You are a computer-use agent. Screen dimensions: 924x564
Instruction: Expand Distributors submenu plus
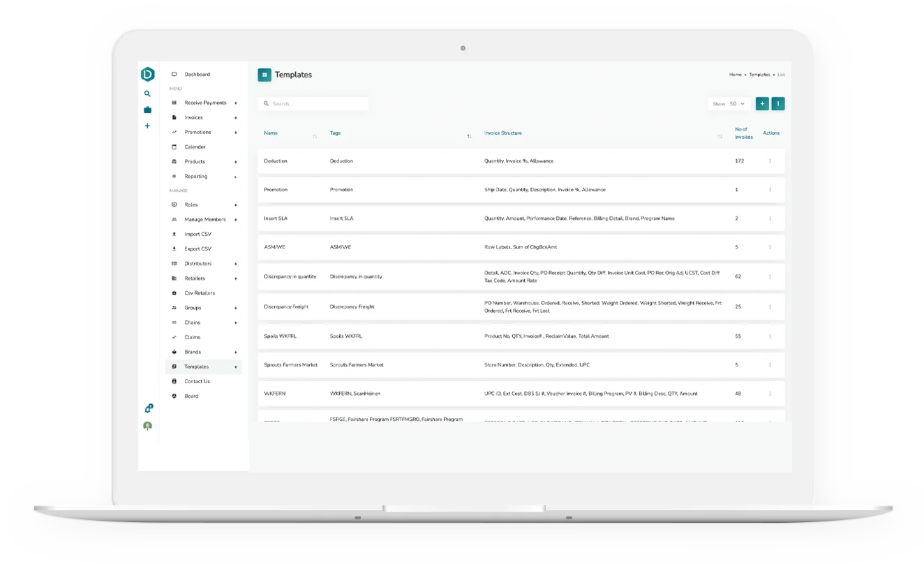[236, 264]
